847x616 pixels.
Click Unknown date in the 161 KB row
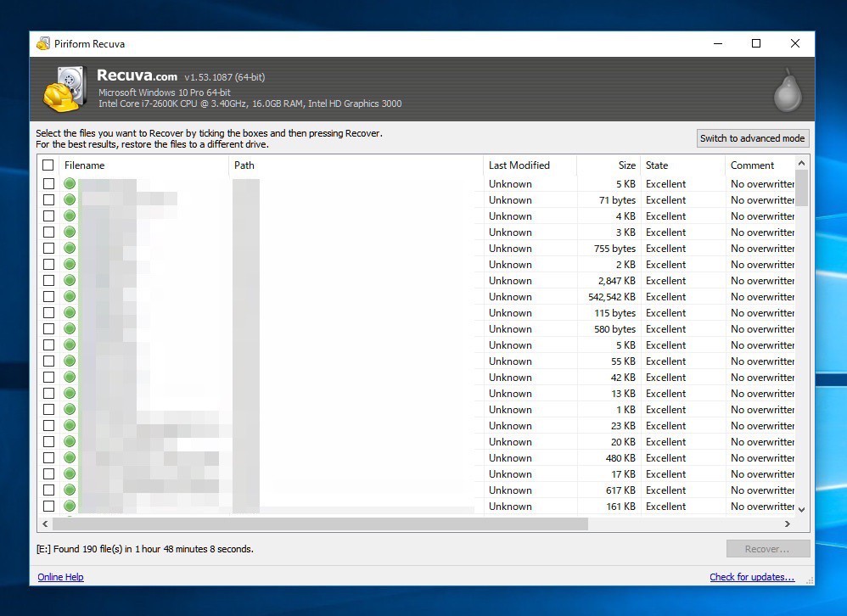[x=510, y=507]
